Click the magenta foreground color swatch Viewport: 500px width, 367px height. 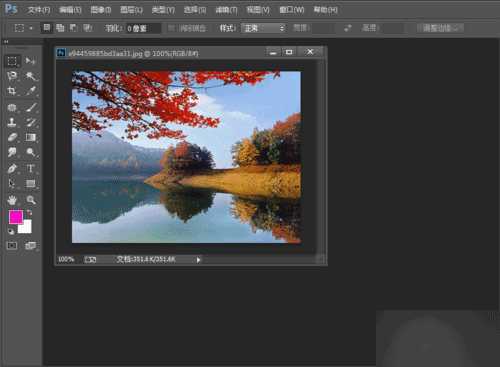click(x=15, y=217)
